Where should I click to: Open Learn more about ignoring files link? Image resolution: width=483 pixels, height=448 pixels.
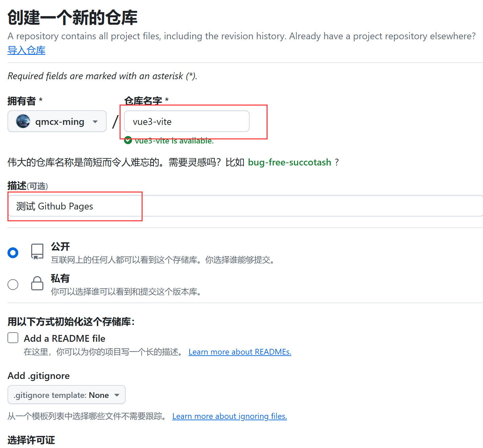coord(230,416)
